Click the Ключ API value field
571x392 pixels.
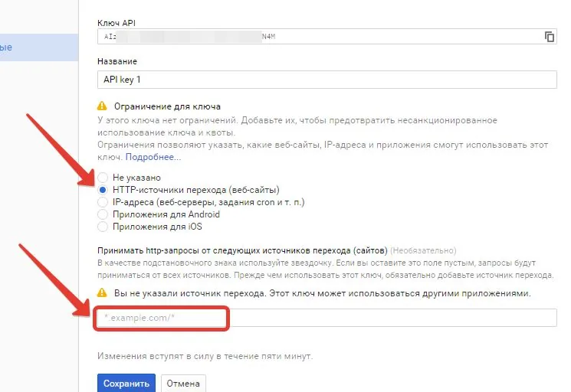pos(320,37)
